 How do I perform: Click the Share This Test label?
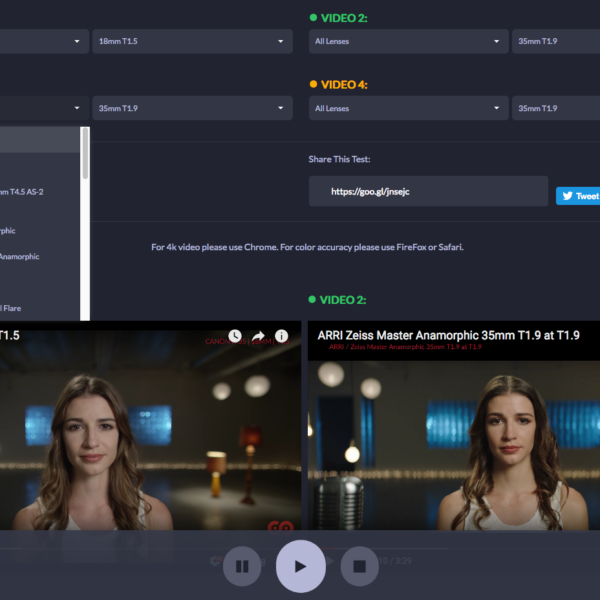pyautogui.click(x=339, y=159)
